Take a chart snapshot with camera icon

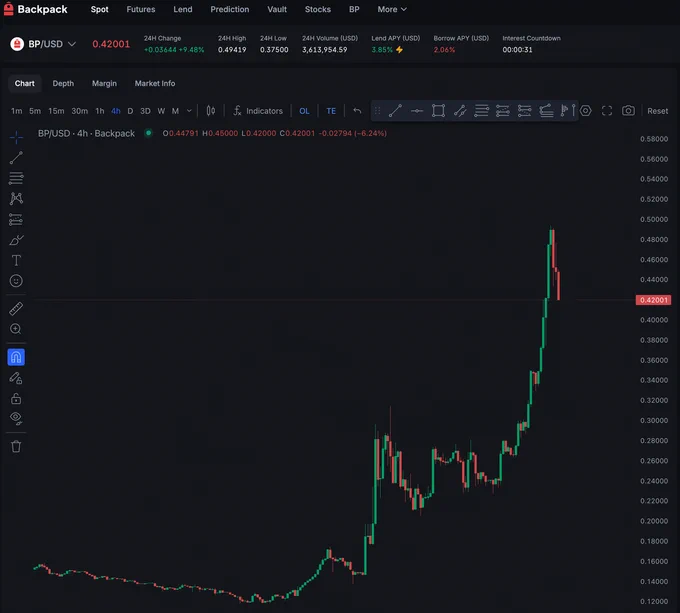(628, 111)
